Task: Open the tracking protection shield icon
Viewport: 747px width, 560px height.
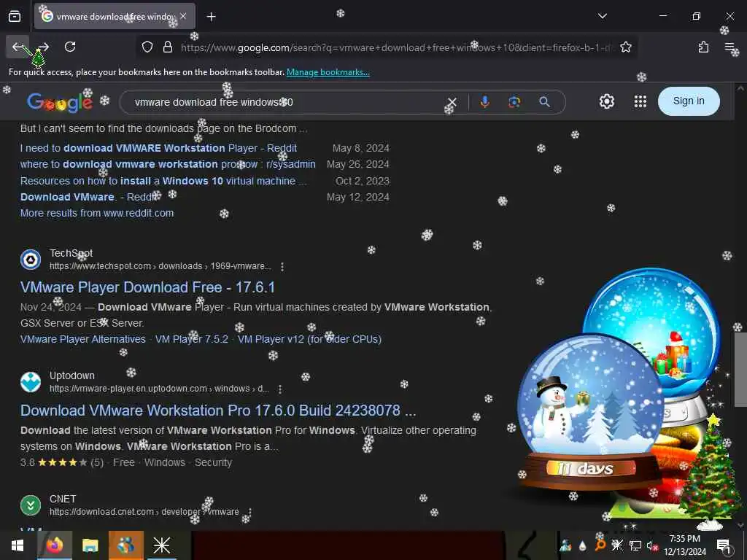Action: click(x=147, y=47)
